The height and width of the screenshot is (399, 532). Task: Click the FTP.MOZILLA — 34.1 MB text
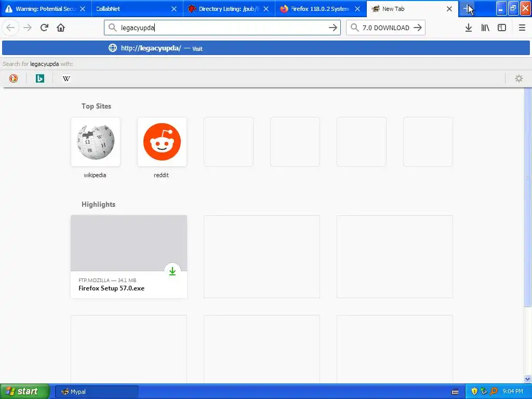tap(107, 280)
